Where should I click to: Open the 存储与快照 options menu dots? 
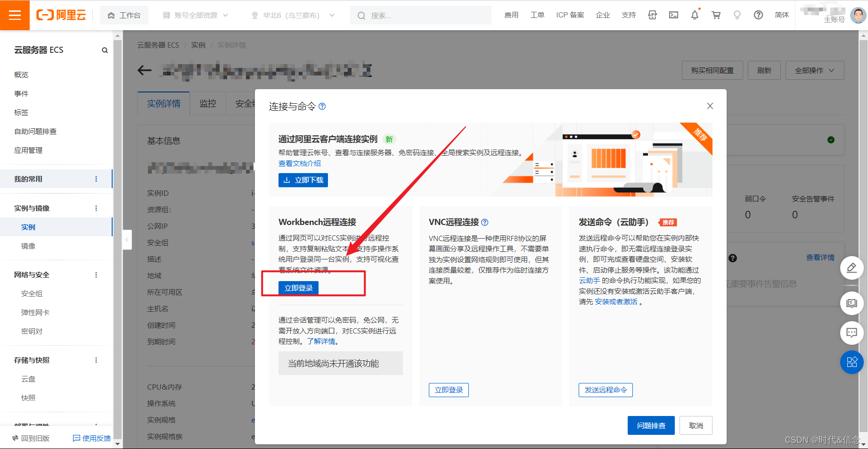[96, 360]
